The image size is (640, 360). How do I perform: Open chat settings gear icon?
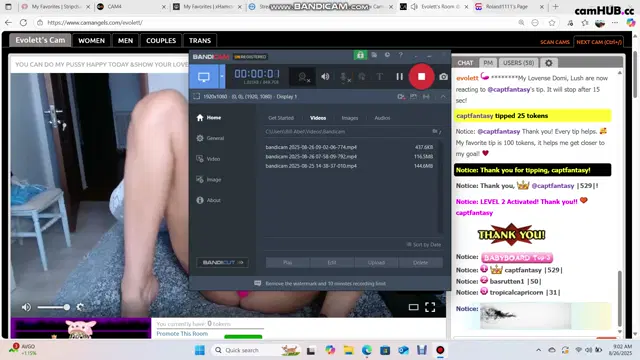coord(549,63)
